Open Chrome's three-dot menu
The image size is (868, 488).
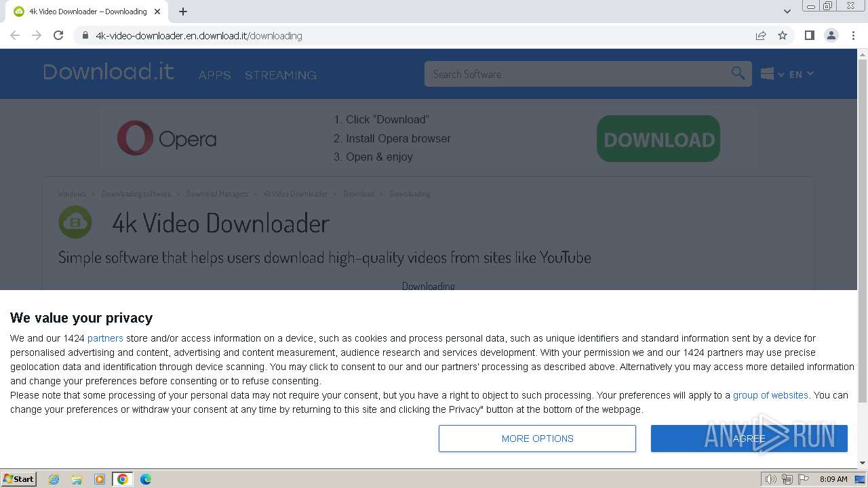coord(853,35)
